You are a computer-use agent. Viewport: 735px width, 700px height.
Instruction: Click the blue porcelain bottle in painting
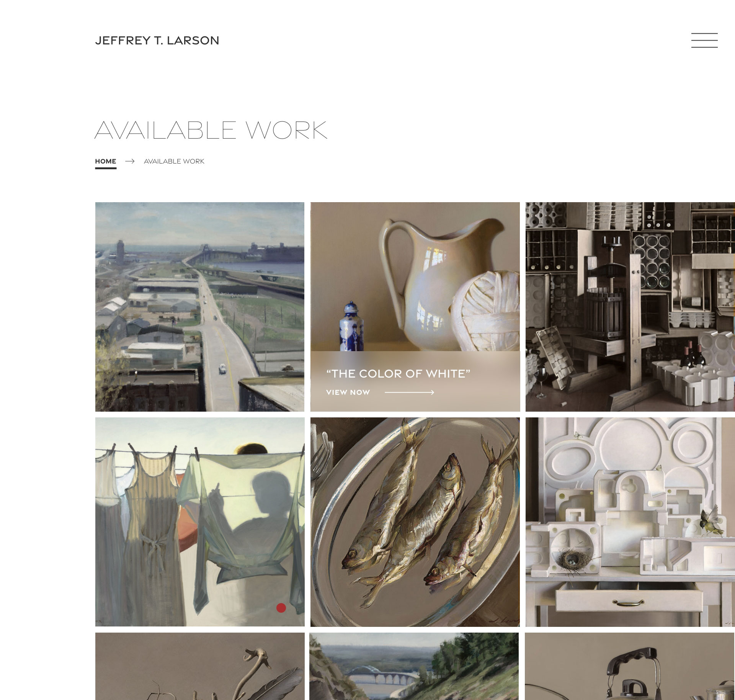[x=351, y=326]
